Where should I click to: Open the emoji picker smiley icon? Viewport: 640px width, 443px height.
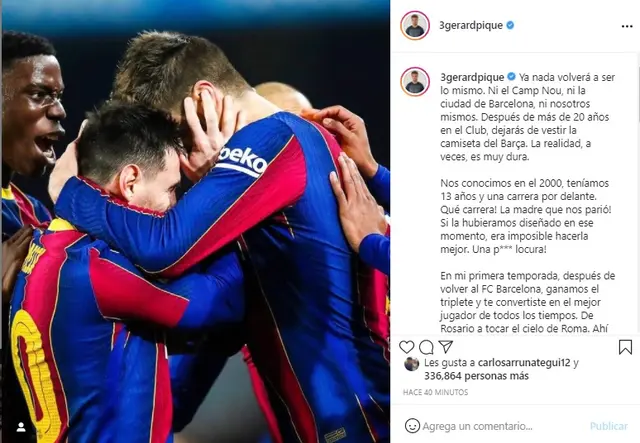[412, 426]
